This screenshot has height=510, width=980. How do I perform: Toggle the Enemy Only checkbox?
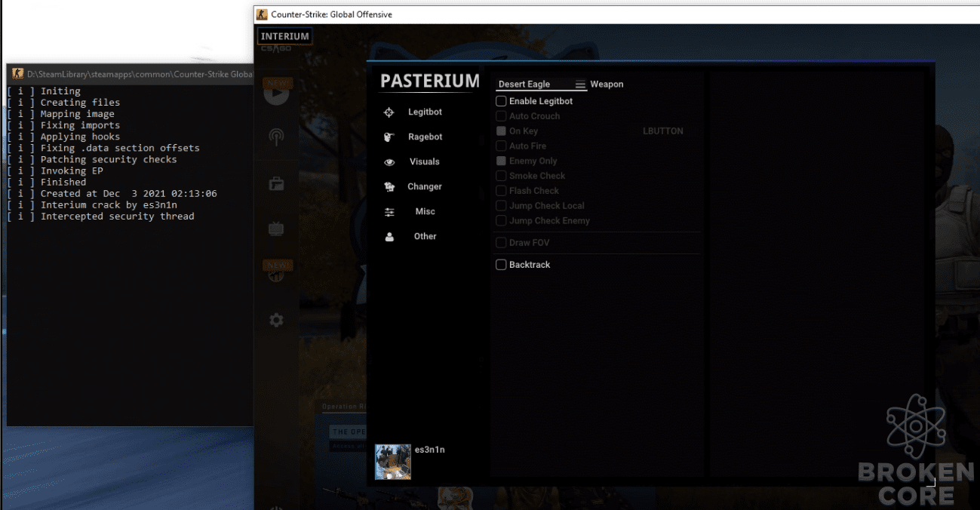point(501,161)
